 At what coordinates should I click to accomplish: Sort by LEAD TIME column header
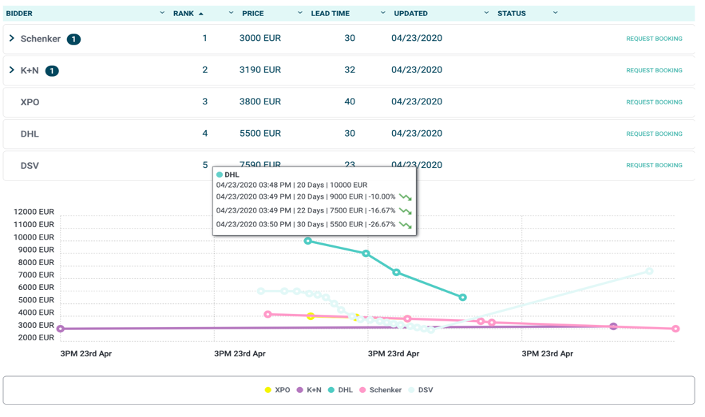[x=330, y=13]
